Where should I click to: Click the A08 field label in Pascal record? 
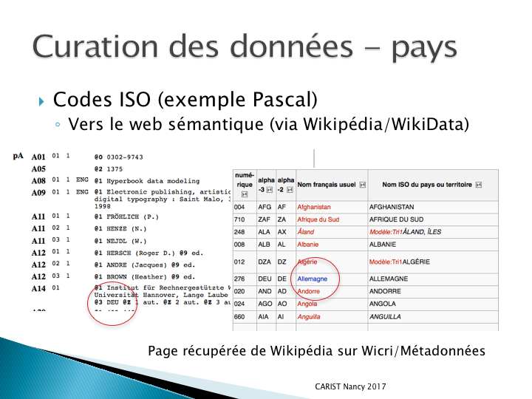click(x=38, y=181)
